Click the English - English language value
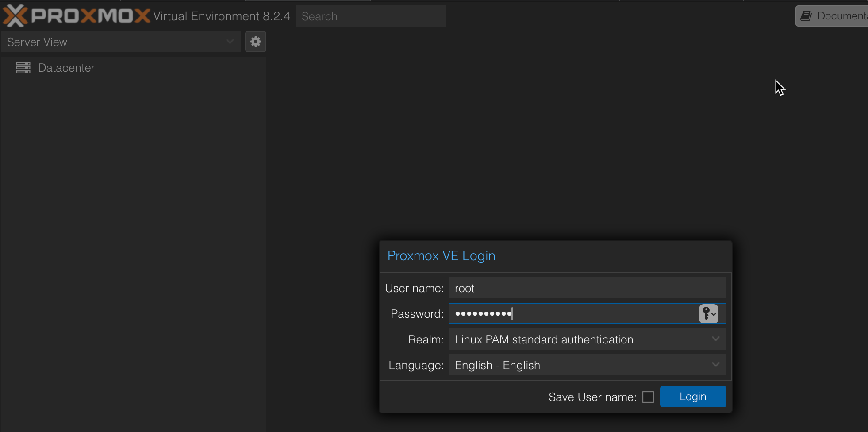This screenshot has height=432, width=868. 497,365
